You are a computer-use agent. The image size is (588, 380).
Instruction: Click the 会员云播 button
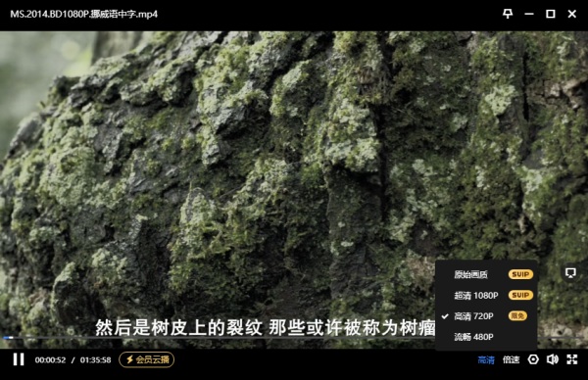(x=147, y=359)
